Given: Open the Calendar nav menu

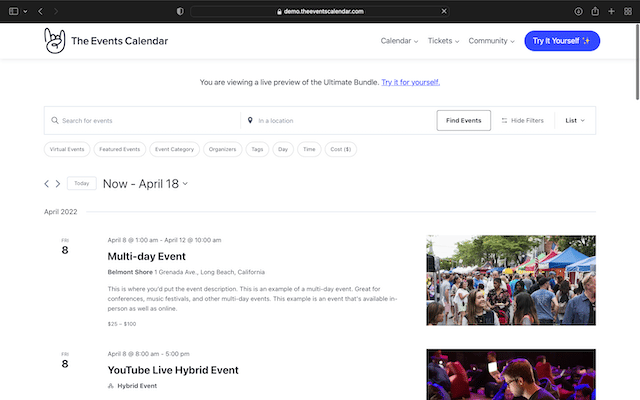Looking at the screenshot, I should (x=402, y=41).
